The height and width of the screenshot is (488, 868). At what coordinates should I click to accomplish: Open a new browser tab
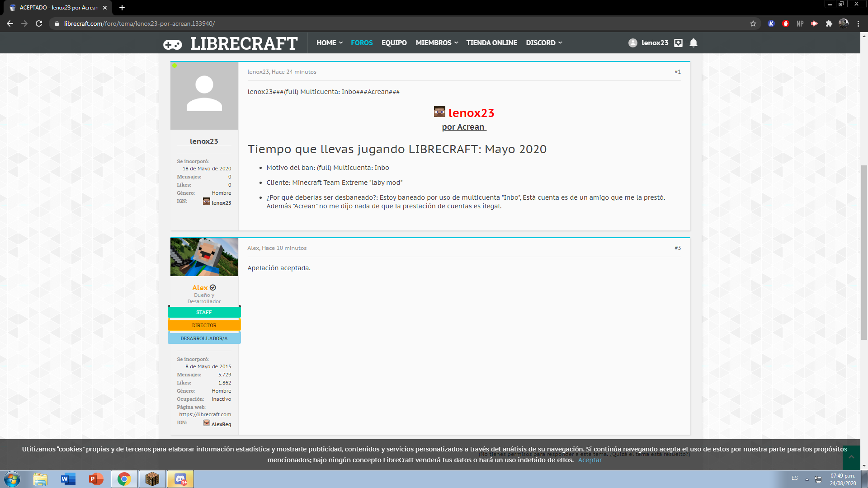122,8
